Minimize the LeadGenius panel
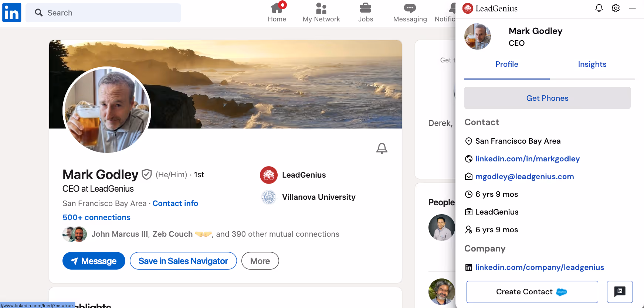644x308 pixels. (x=632, y=8)
